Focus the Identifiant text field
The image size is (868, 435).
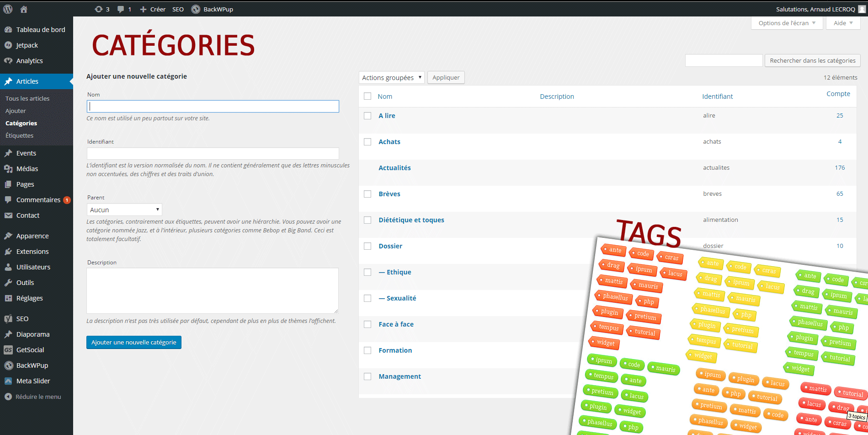pyautogui.click(x=213, y=154)
